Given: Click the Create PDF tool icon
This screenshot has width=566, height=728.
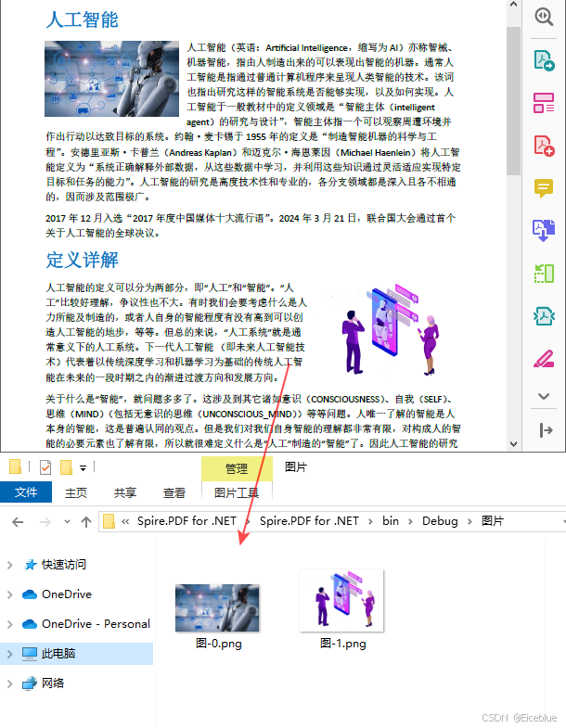Looking at the screenshot, I should [x=543, y=146].
